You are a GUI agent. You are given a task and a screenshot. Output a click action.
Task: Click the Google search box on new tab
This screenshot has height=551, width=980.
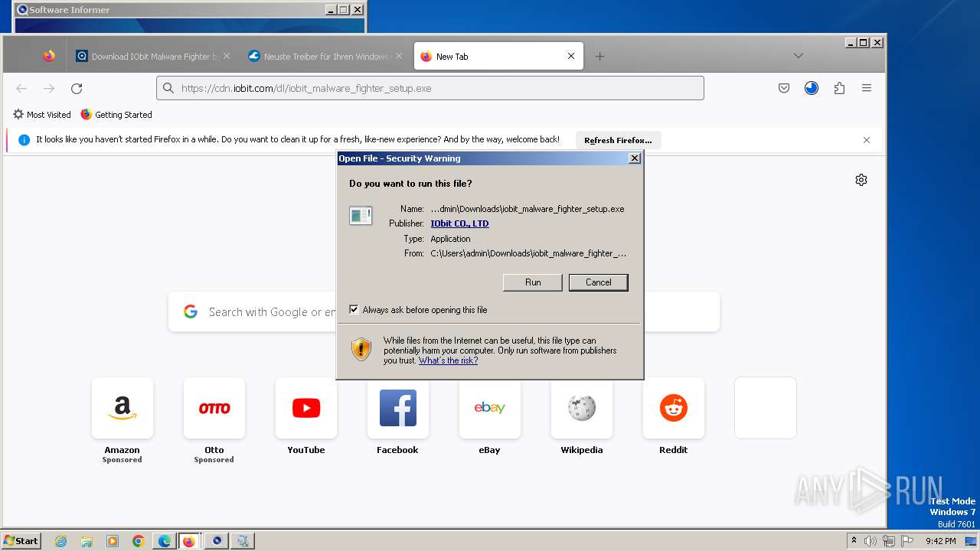click(x=444, y=311)
